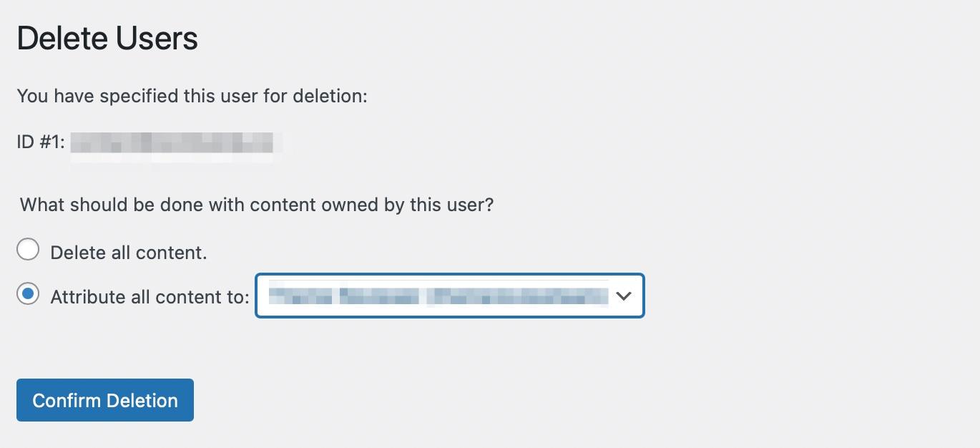Click the "Attribute all content to:" label text
The image size is (980, 448).
[x=150, y=296]
